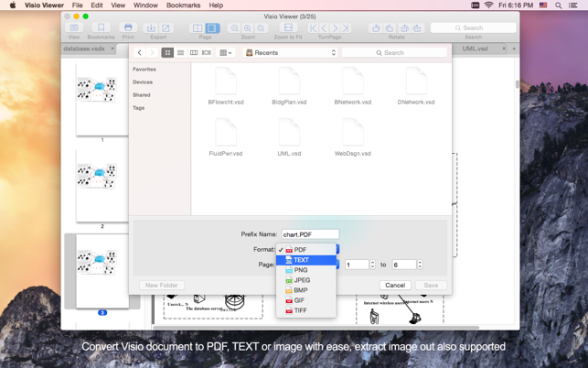The image size is (588, 368).
Task: Select the WebDsgn.vsd file
Action: [x=352, y=135]
